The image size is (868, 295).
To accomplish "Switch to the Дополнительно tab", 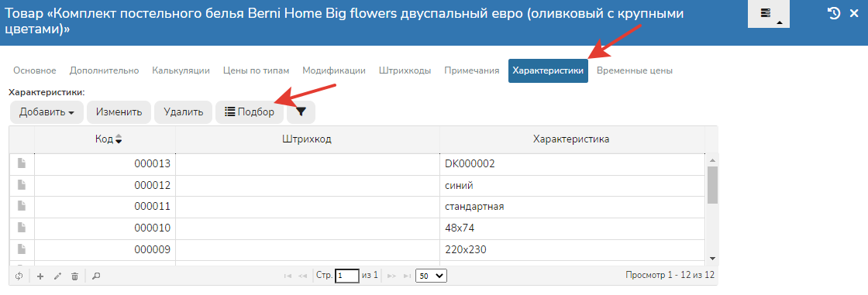I will 104,70.
